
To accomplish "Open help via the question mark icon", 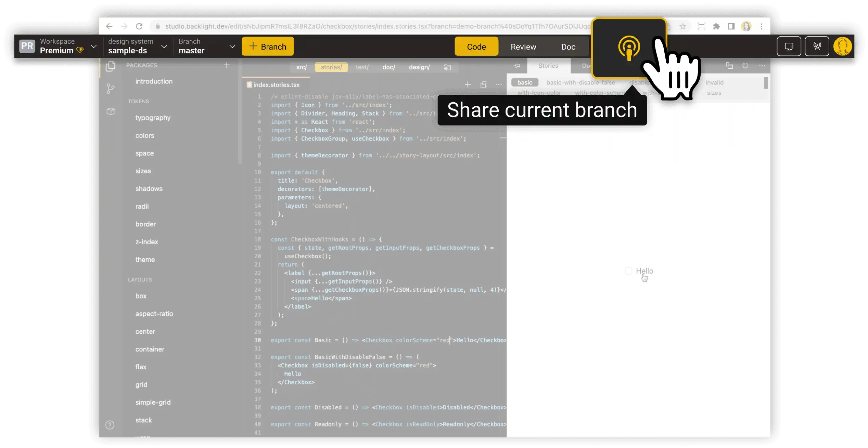I will click(x=110, y=425).
